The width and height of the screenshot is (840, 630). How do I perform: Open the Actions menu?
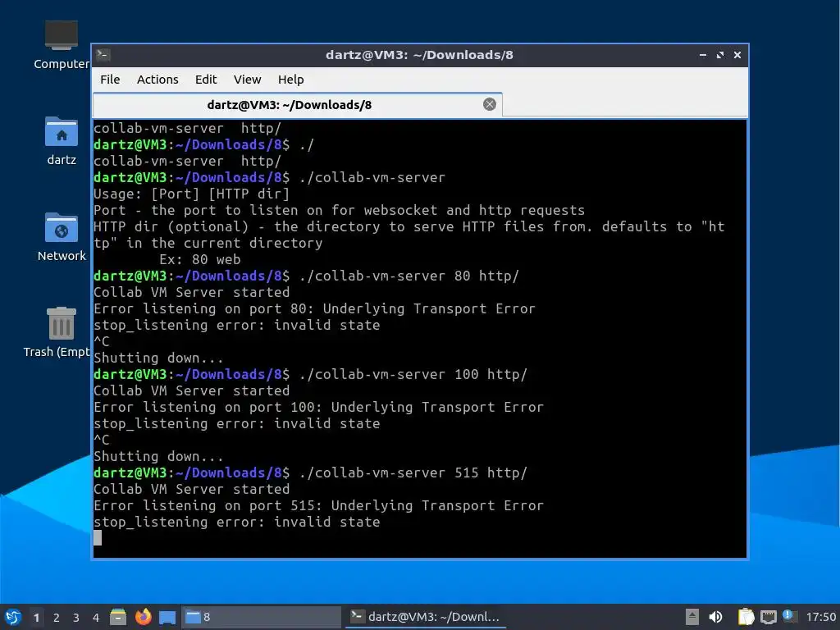click(x=157, y=80)
